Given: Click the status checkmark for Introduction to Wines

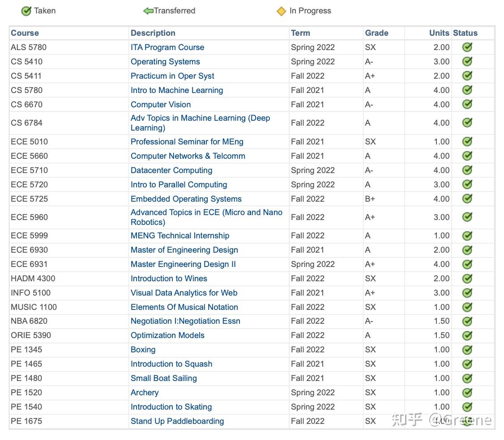Looking at the screenshot, I should [x=467, y=279].
